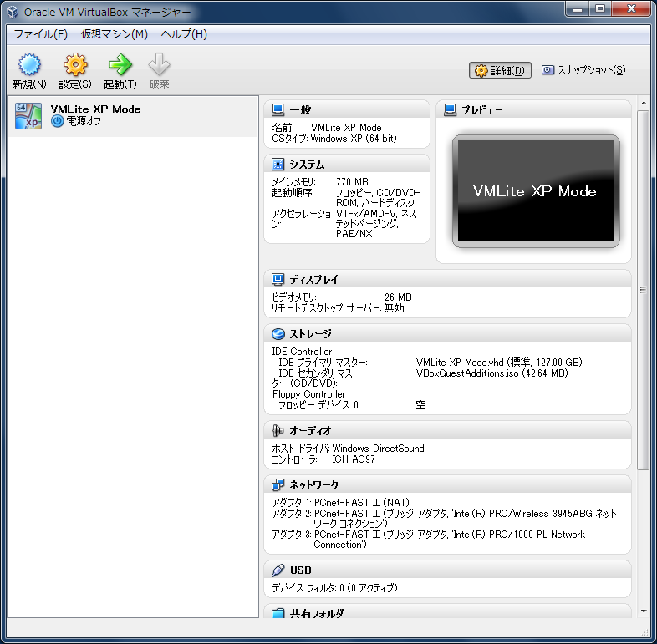This screenshot has height=644, width=657.
Task: Open the ディスプレイ section header link
Action: click(x=313, y=279)
